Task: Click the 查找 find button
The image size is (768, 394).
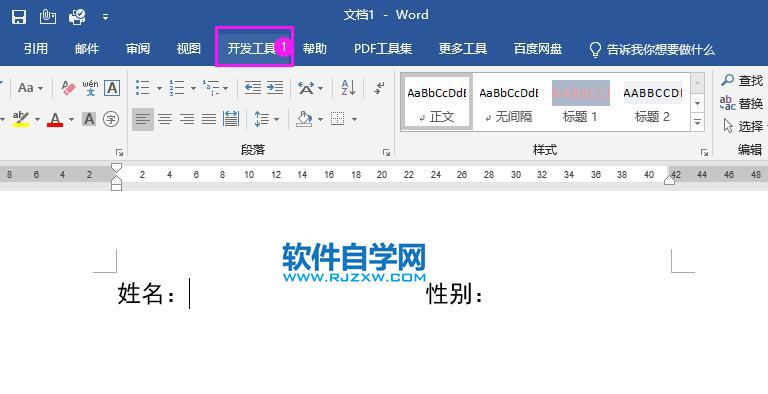Action: (x=742, y=80)
